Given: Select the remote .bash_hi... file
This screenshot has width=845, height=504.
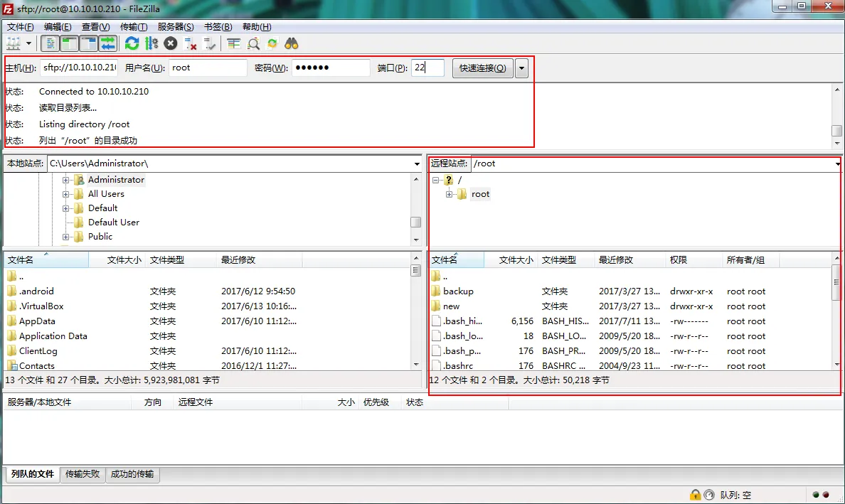Looking at the screenshot, I should 462,321.
